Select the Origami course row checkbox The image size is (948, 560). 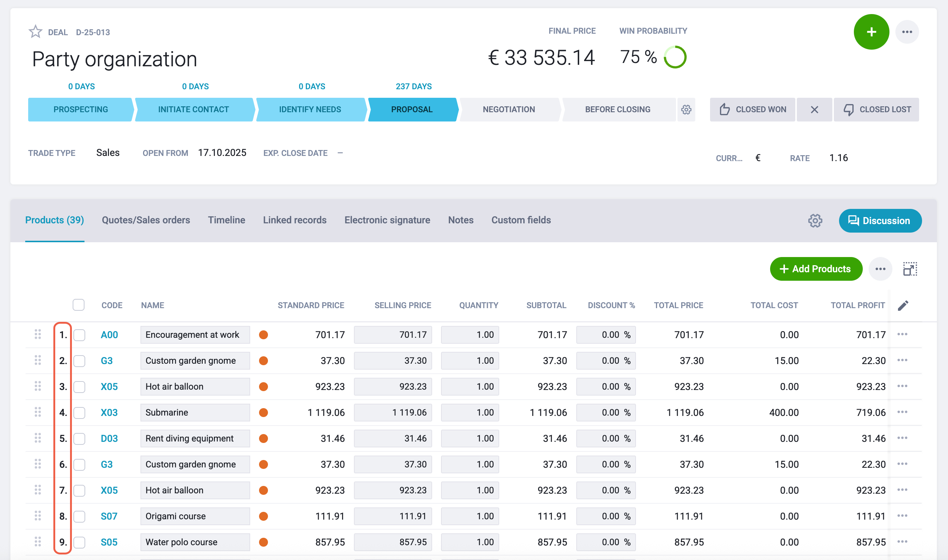coord(79,516)
